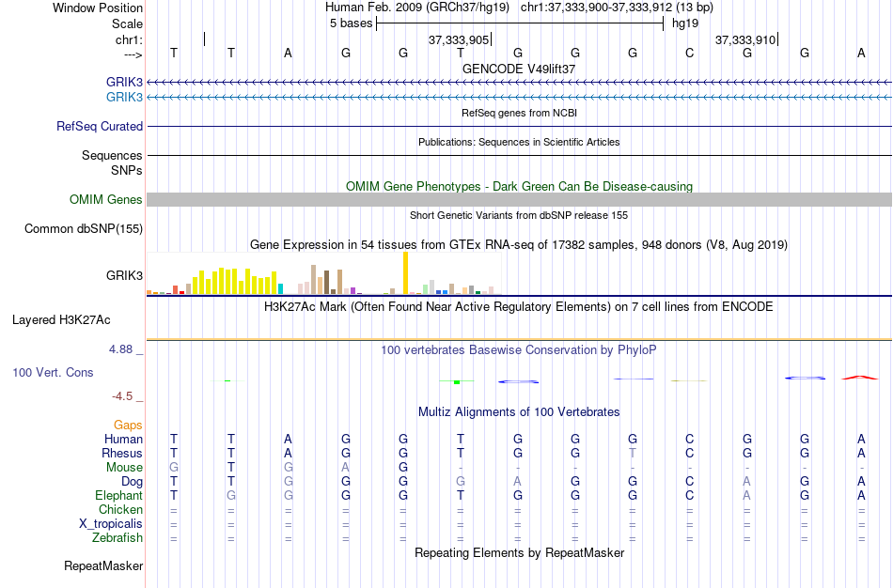Click the Window Position track label
893x588 pixels.
click(x=98, y=8)
